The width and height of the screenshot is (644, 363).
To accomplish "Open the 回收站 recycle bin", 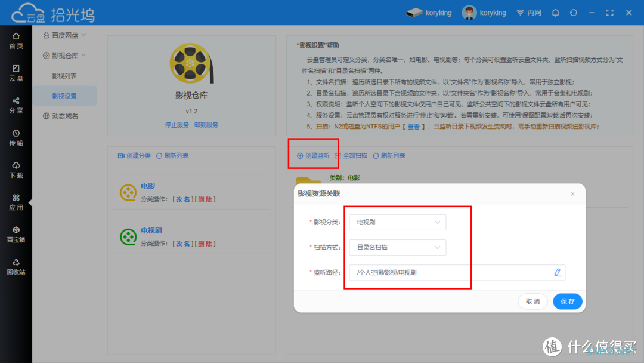I will coord(16,266).
